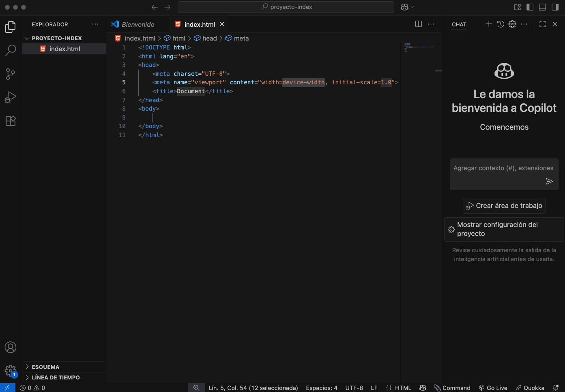Toggle the secondary side bar visibility
565x392 pixels.
coord(555,7)
